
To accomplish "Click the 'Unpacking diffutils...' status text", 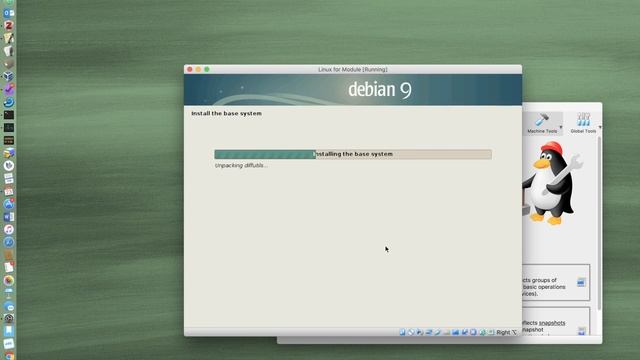I will 241,165.
